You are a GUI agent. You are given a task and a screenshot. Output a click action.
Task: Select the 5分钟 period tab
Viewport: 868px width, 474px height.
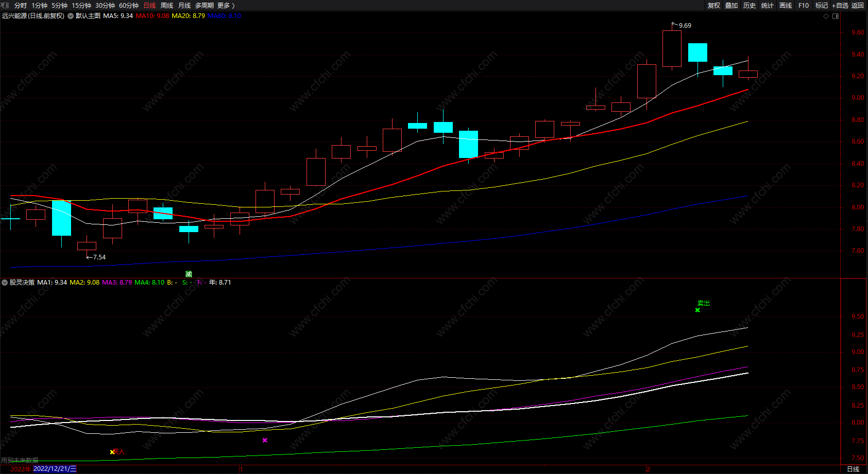point(59,6)
